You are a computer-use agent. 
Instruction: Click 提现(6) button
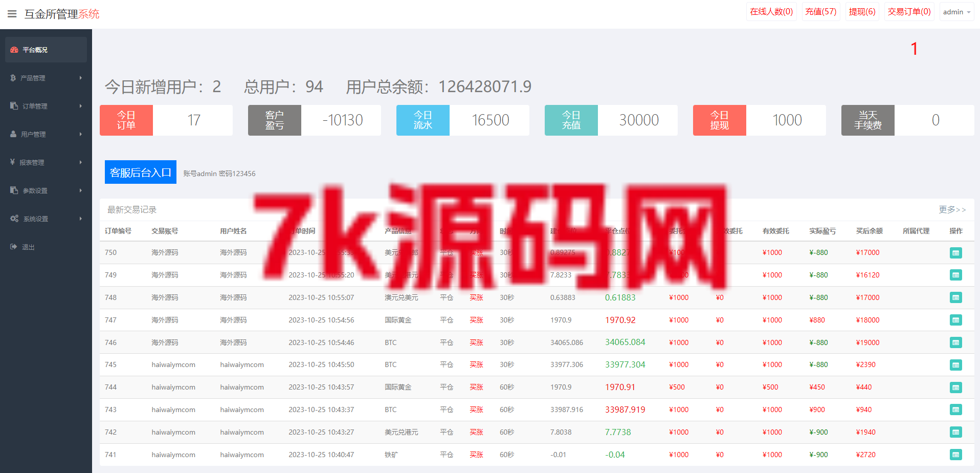point(862,12)
